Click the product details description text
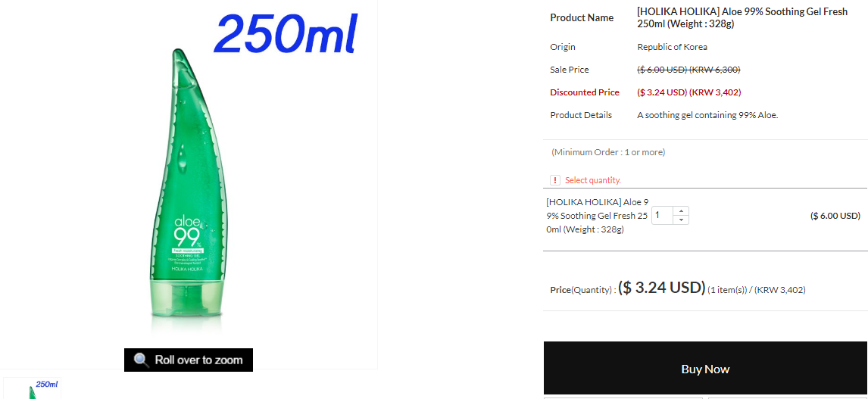The height and width of the screenshot is (399, 868). (x=707, y=115)
